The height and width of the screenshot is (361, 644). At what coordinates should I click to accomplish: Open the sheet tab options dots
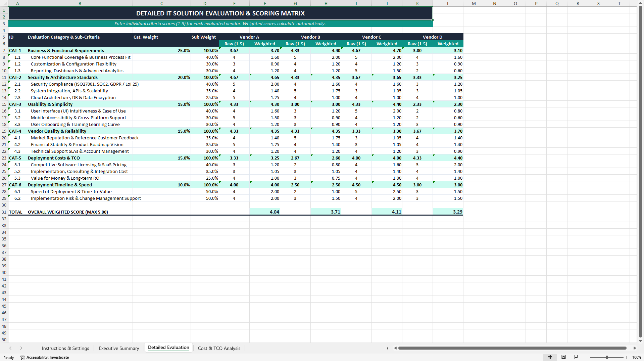point(387,349)
